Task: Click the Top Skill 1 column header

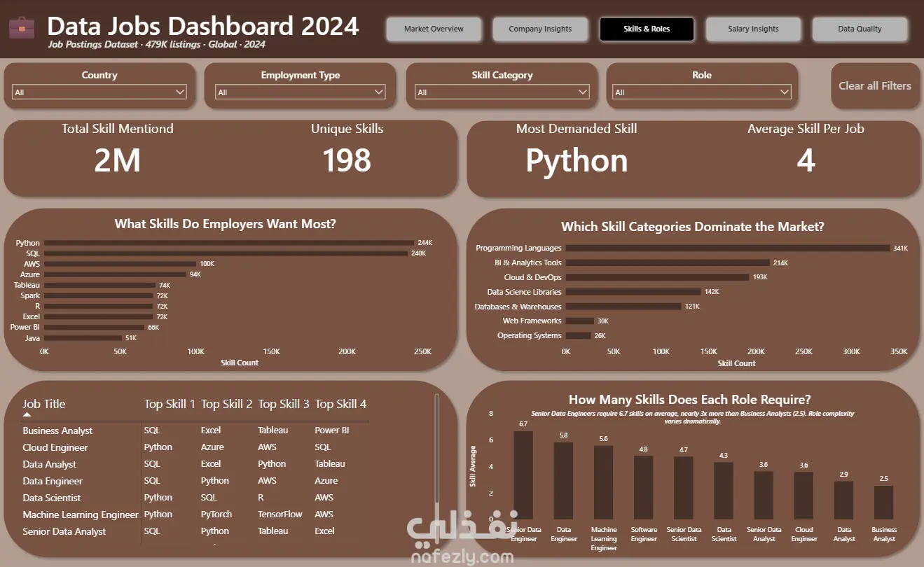Action: pyautogui.click(x=170, y=404)
